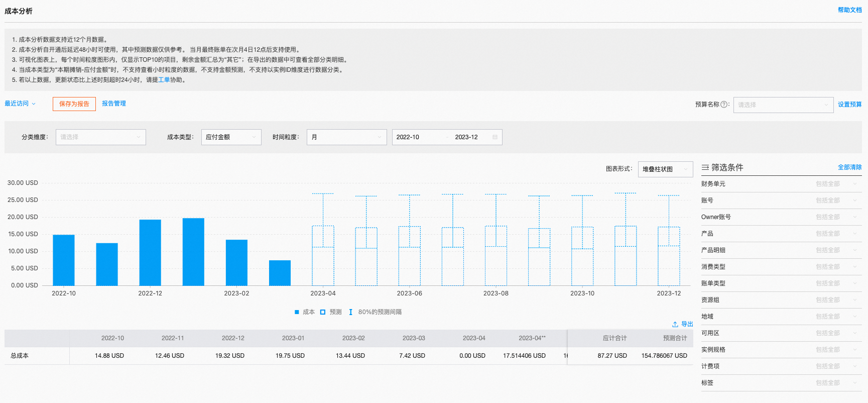
Task: Expand the 产品 filter
Action: 781,234
